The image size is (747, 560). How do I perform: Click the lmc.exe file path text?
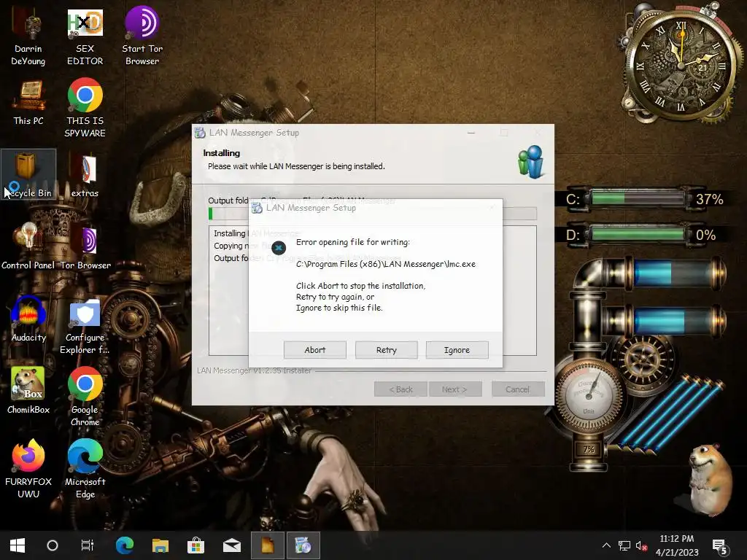click(386, 264)
